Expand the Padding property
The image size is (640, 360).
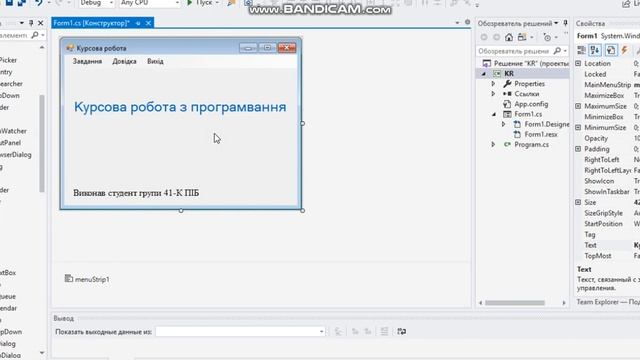coord(578,149)
